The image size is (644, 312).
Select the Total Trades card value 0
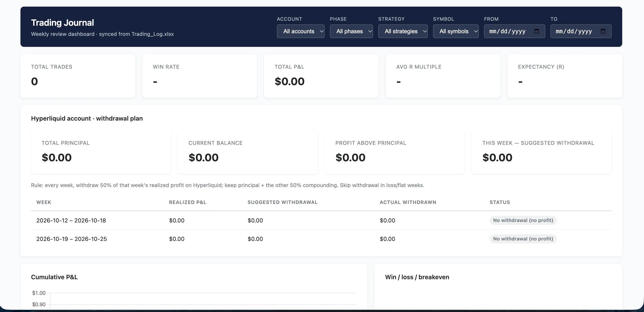tap(35, 81)
